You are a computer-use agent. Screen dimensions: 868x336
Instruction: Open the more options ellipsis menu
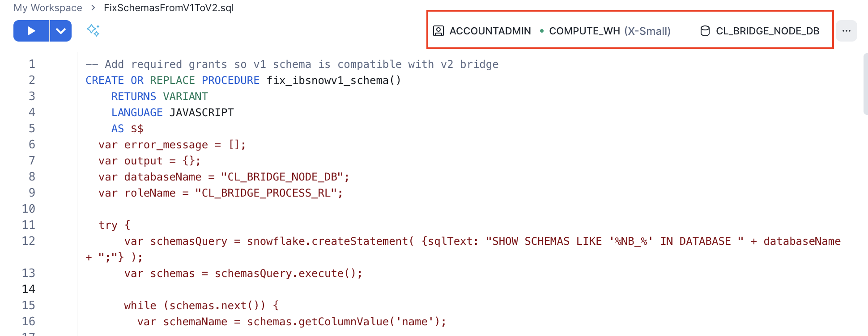(x=846, y=31)
